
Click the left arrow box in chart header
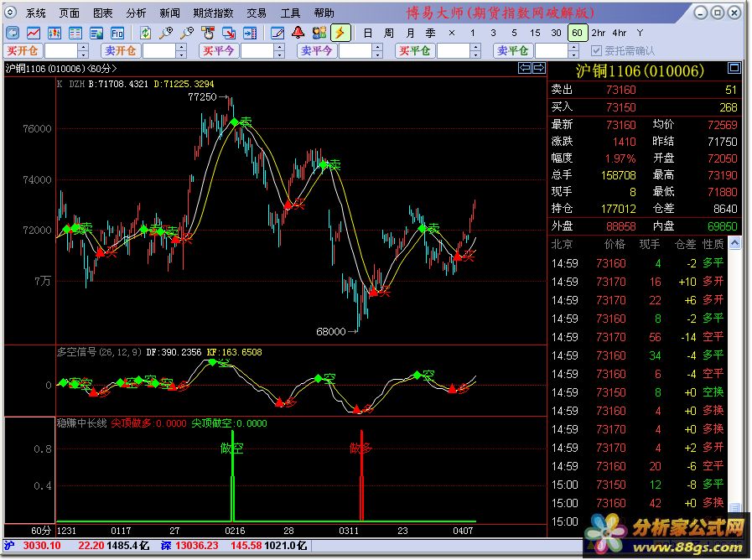(525, 68)
